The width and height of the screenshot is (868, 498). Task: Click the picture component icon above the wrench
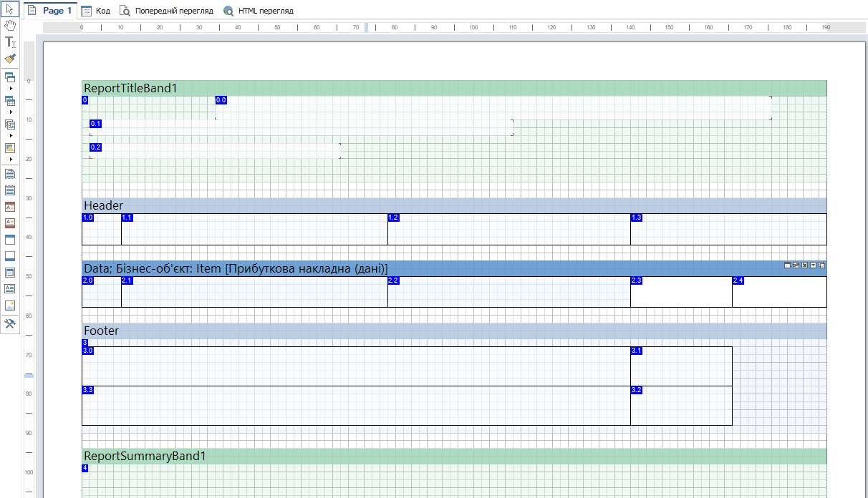tap(10, 306)
